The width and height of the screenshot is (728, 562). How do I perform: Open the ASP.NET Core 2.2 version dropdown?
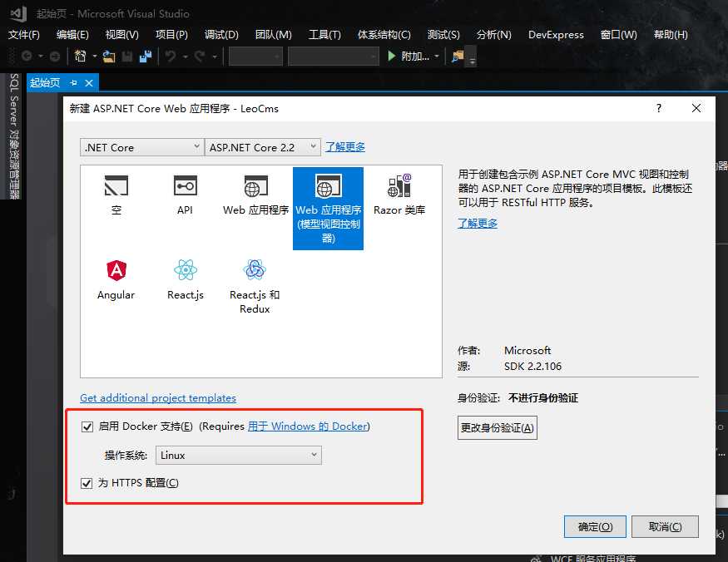click(x=262, y=147)
